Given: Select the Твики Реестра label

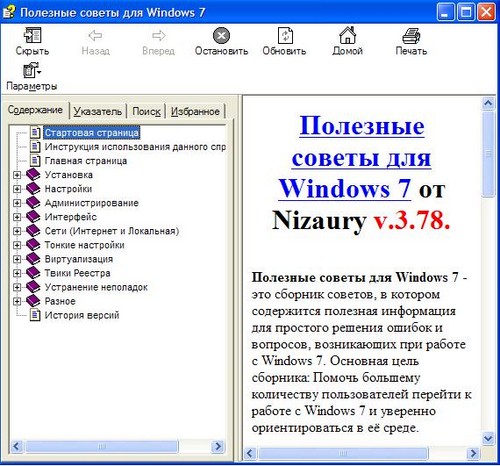Looking at the screenshot, I should 78,273.
